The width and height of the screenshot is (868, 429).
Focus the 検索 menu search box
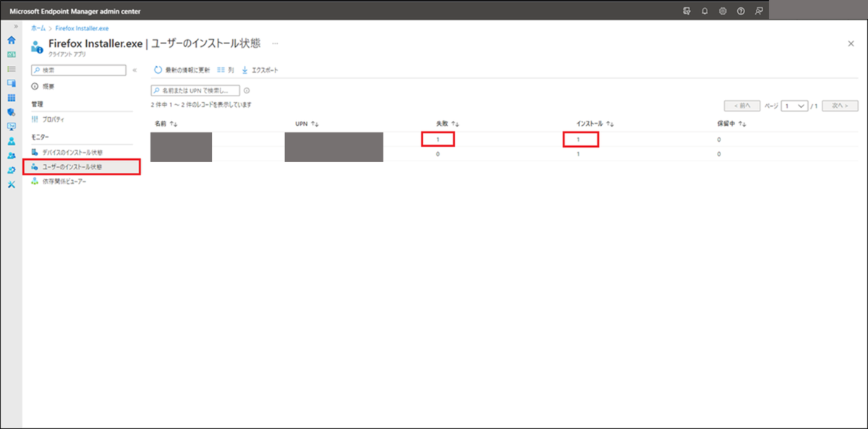[79, 70]
